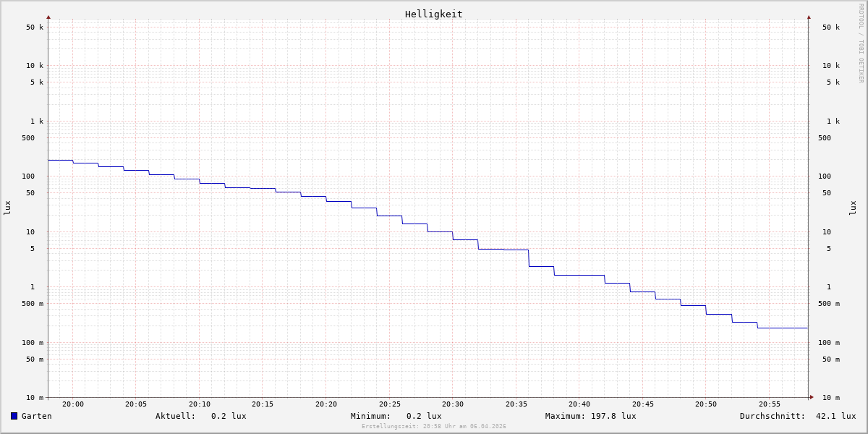Select the 'Durchschnitt: 42.1 lux' value
868x434 pixels.
point(798,416)
